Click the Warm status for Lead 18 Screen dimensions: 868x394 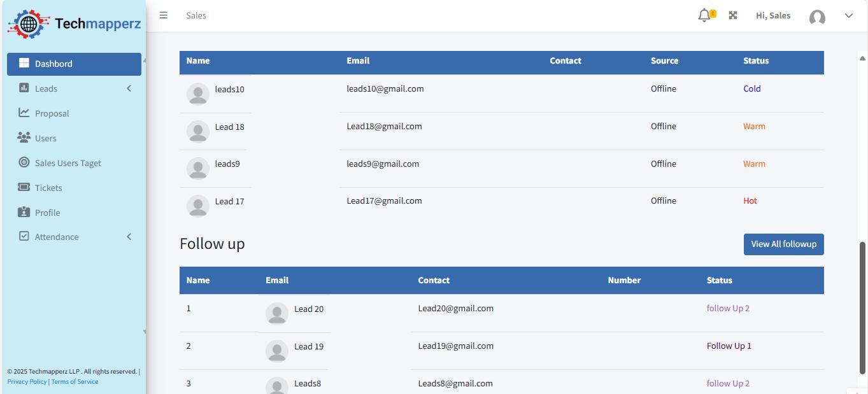[x=754, y=126]
